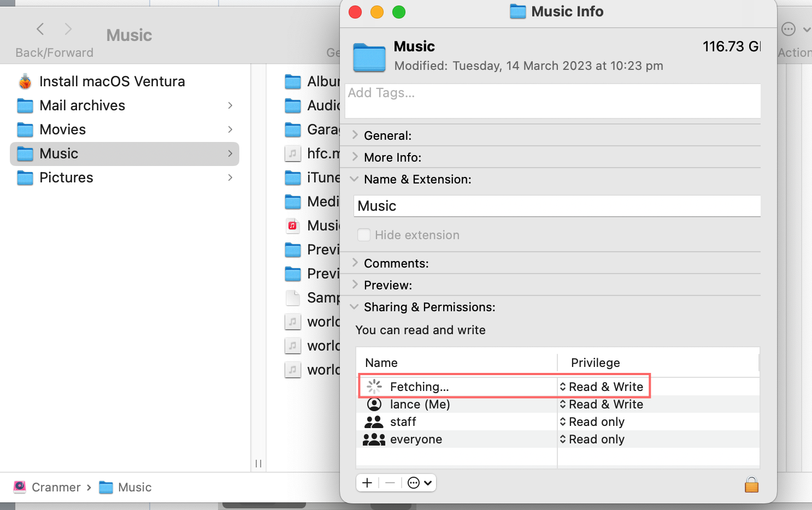Click the Cranmer disk icon in path bar
The height and width of the screenshot is (510, 812).
(20, 487)
